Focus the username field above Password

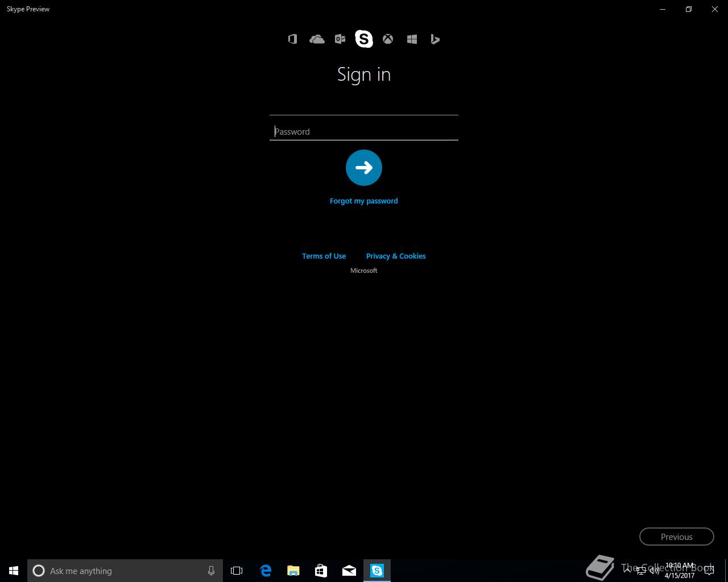364,106
